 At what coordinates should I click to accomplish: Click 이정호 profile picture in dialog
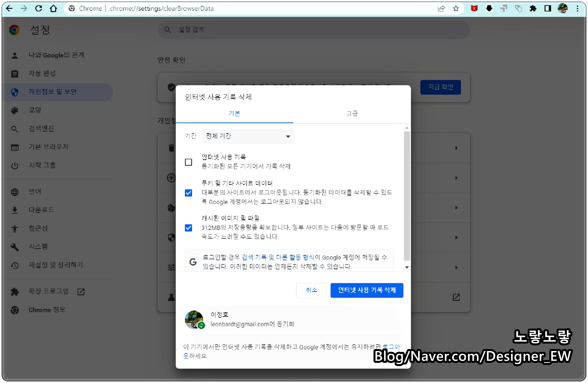coord(194,319)
